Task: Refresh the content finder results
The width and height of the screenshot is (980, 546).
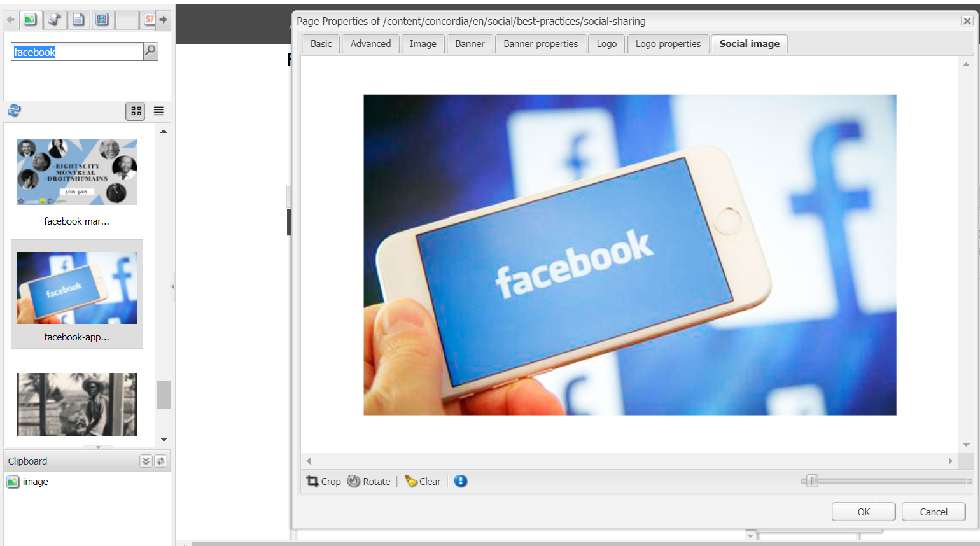Action: point(15,111)
